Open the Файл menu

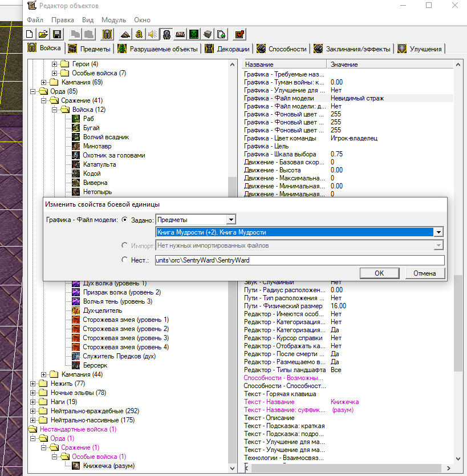coord(35,20)
